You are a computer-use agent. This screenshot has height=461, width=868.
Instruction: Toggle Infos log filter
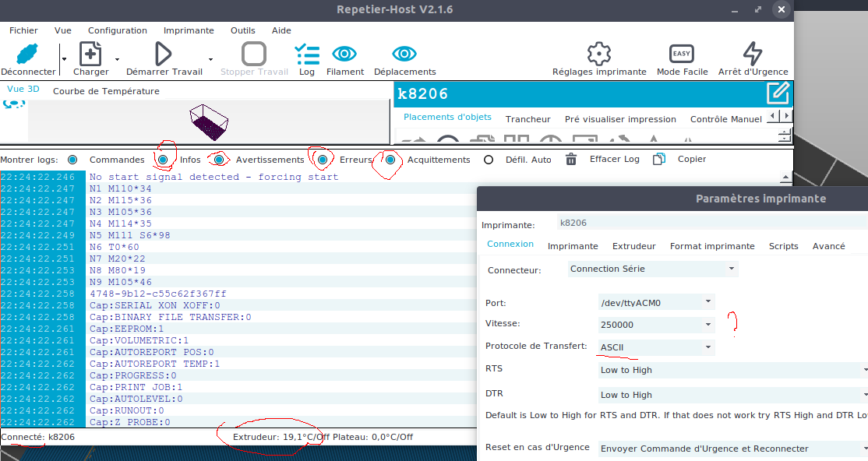tap(163, 160)
